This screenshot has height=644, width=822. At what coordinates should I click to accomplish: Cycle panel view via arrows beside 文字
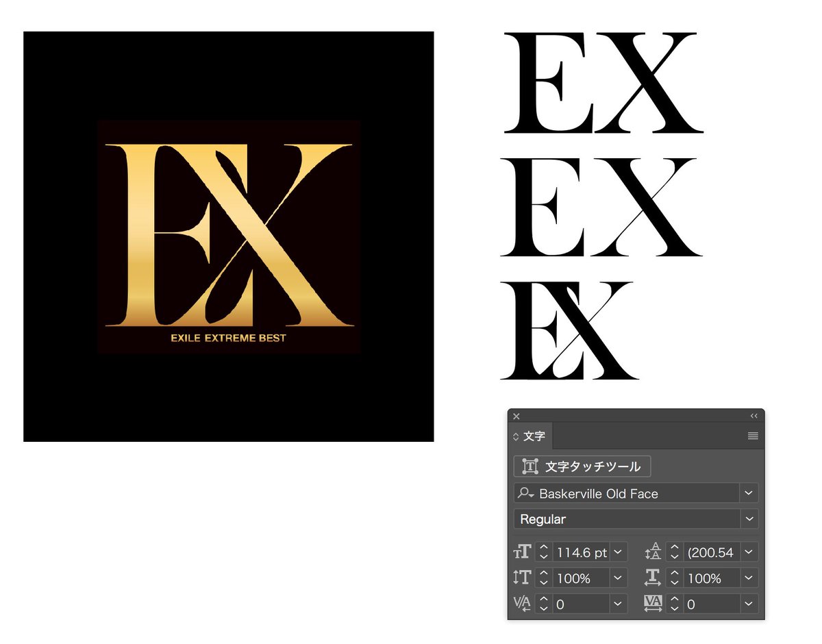(516, 436)
